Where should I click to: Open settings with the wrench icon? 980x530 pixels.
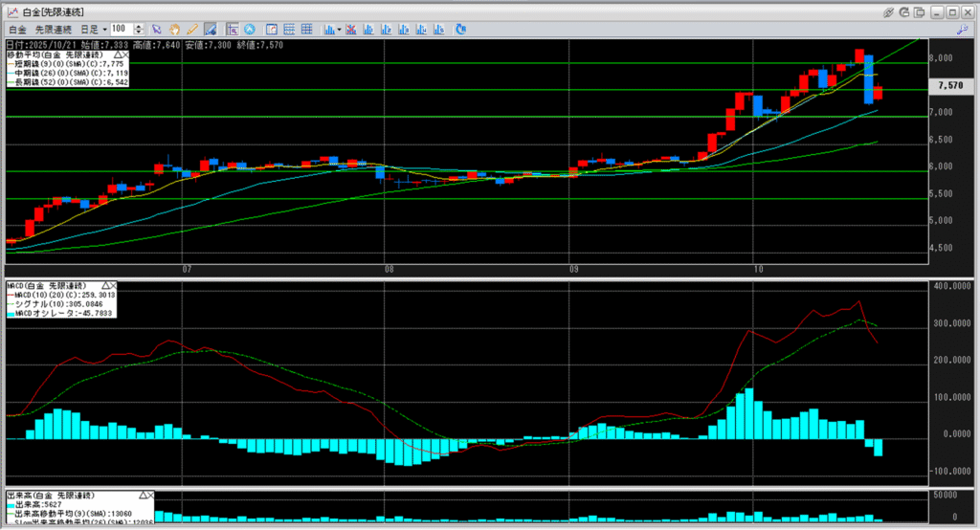(960, 30)
